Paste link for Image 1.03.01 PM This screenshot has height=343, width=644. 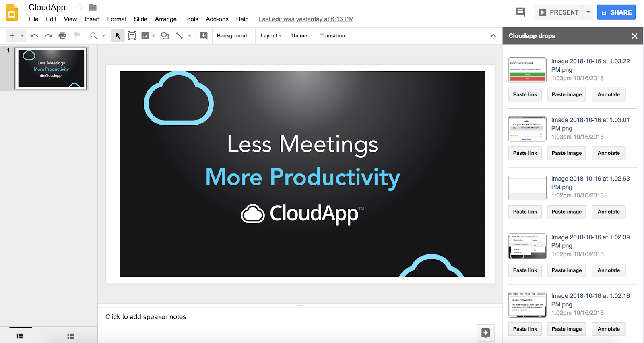525,153
